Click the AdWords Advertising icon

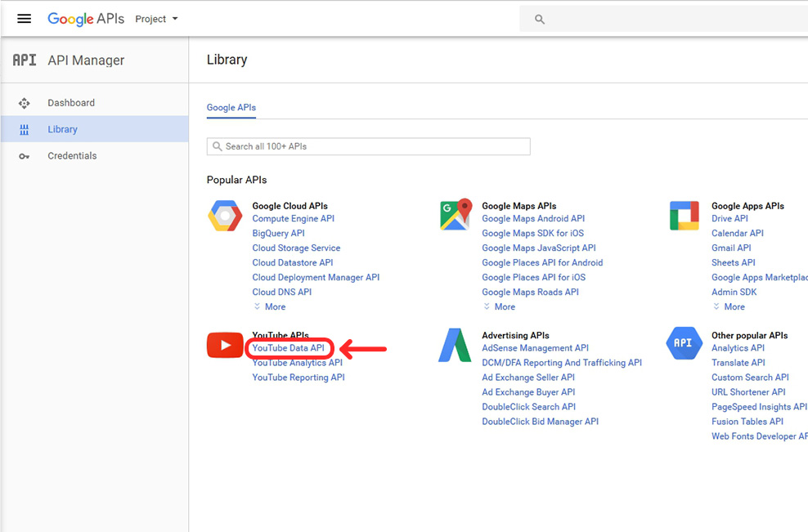click(x=455, y=345)
